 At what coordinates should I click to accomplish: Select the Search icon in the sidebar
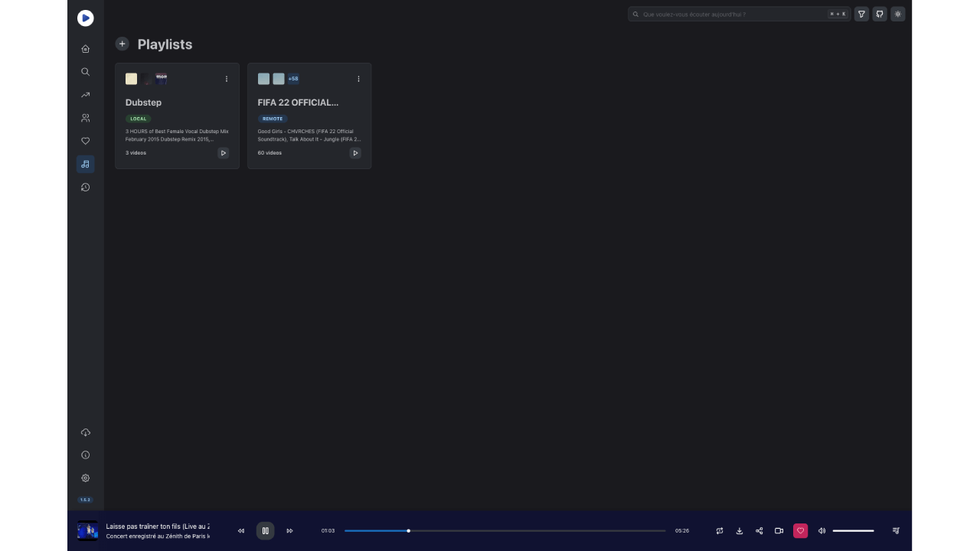pos(85,71)
